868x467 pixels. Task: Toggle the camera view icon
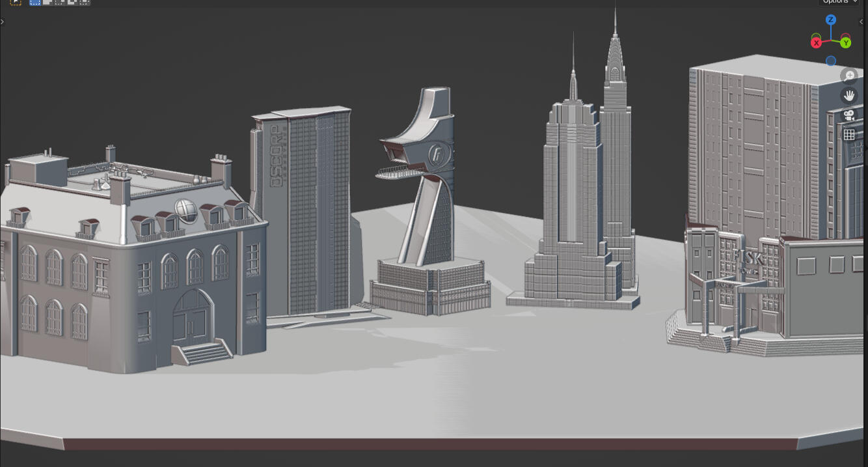[x=849, y=115]
